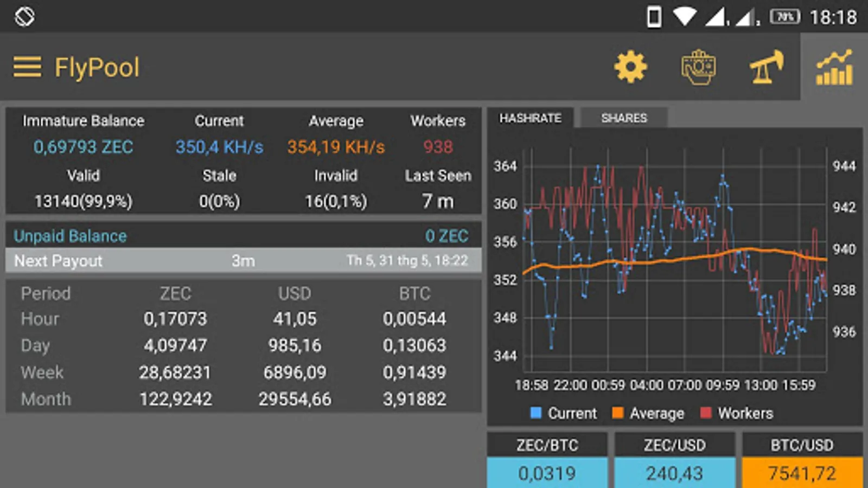
Task: Tap the orange Average legend swatch
Action: (617, 413)
